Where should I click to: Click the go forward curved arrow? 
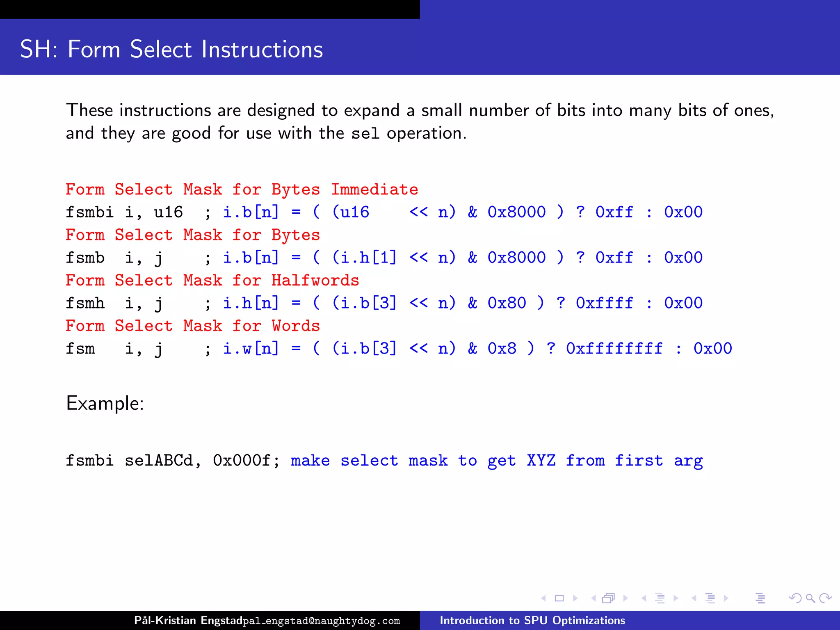825,598
